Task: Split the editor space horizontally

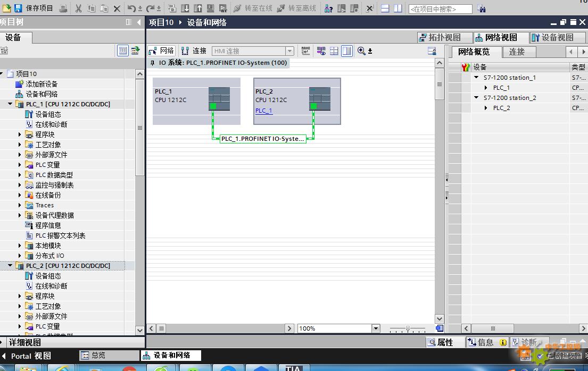Action: pyautogui.click(x=385, y=9)
